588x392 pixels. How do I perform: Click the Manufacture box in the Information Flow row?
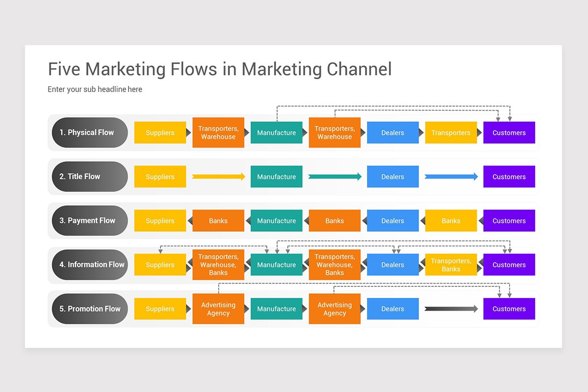[x=276, y=265]
